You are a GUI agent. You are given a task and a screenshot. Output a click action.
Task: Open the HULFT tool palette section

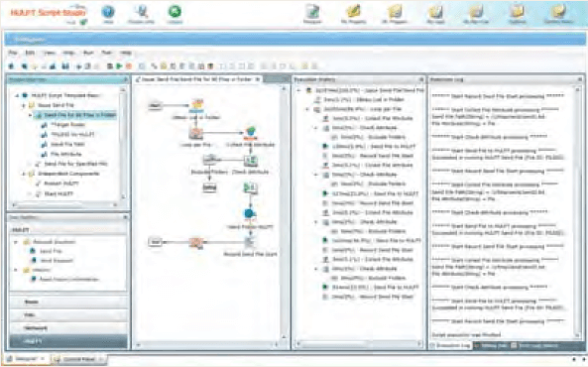(68, 341)
